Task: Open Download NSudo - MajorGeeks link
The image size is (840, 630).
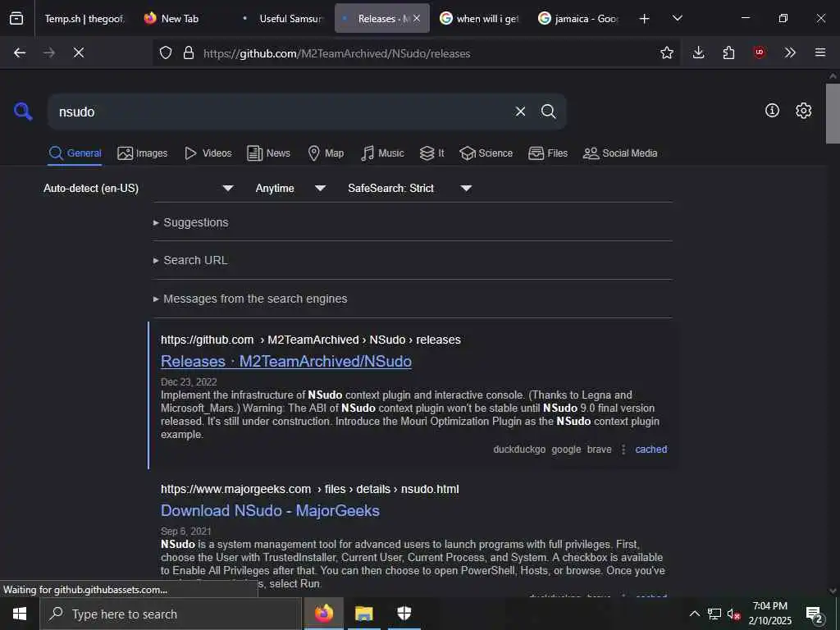Action: pos(270,510)
